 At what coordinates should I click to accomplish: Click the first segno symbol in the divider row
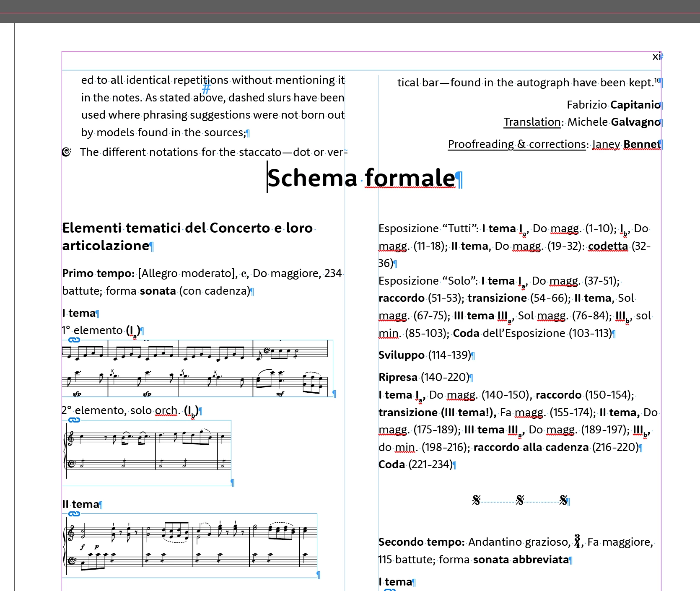(x=476, y=500)
